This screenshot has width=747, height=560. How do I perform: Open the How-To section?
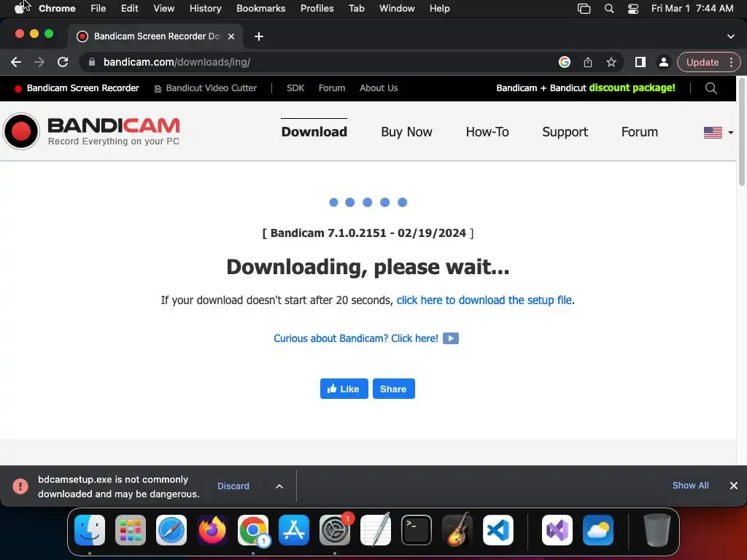[x=487, y=132]
